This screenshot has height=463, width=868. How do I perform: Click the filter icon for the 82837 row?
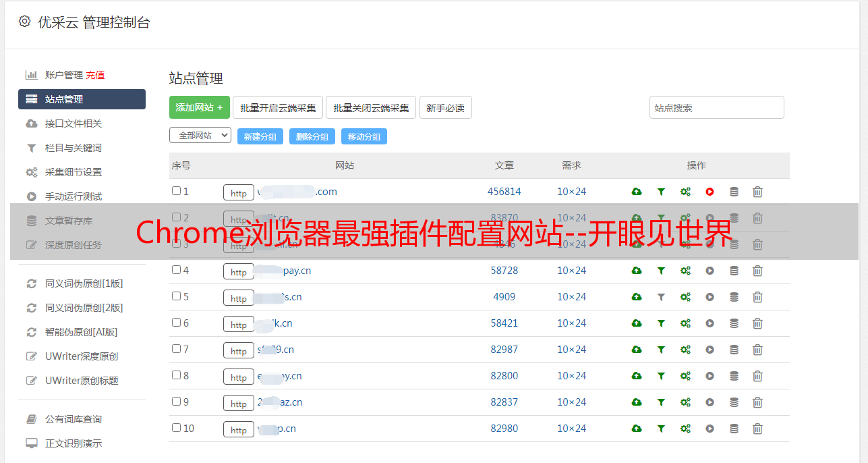tap(661, 402)
